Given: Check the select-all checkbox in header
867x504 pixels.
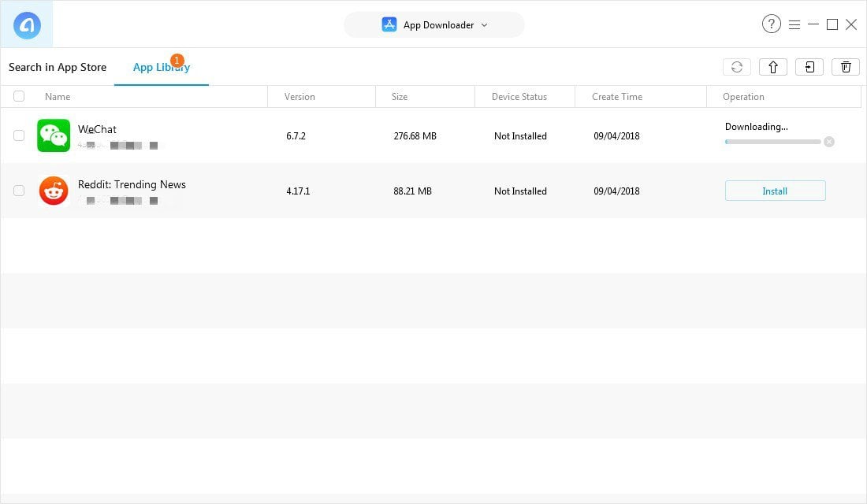Looking at the screenshot, I should 19,96.
